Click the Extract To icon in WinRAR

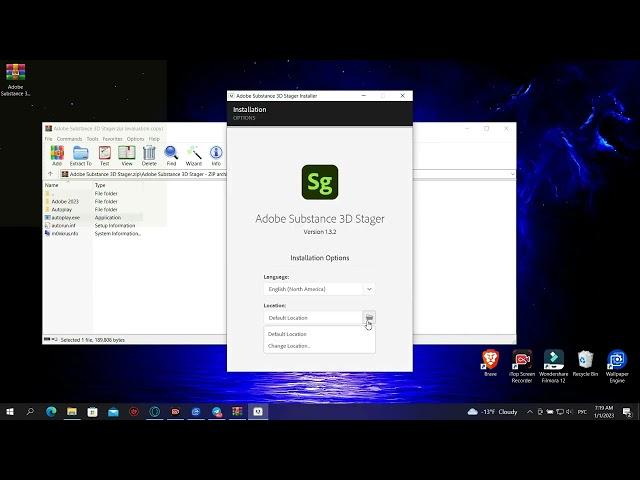coord(81,156)
